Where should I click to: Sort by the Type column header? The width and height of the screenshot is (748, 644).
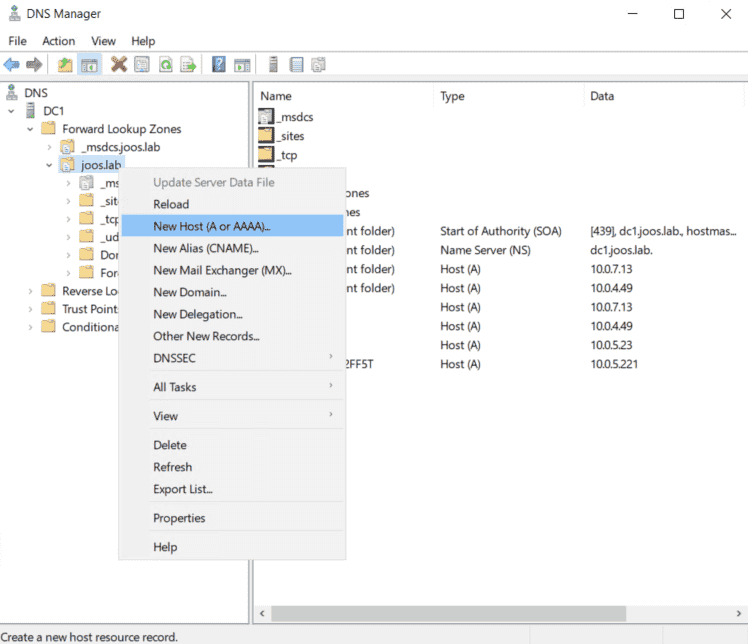509,96
